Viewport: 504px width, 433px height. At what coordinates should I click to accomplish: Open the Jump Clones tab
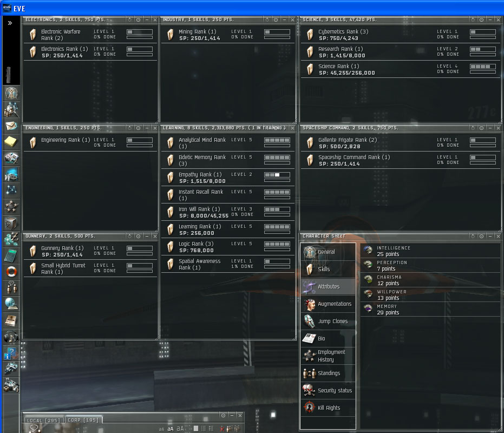pos(328,322)
